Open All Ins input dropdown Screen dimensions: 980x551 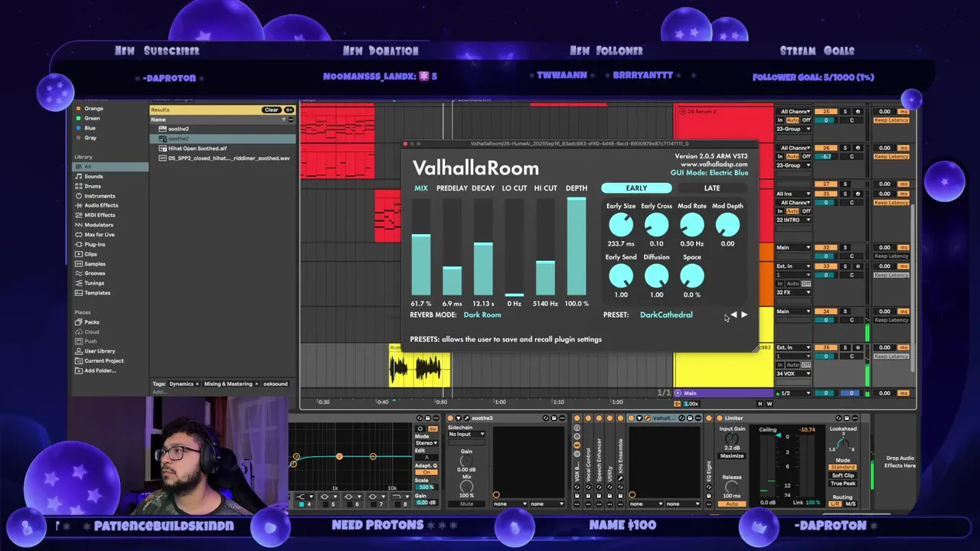794,194
